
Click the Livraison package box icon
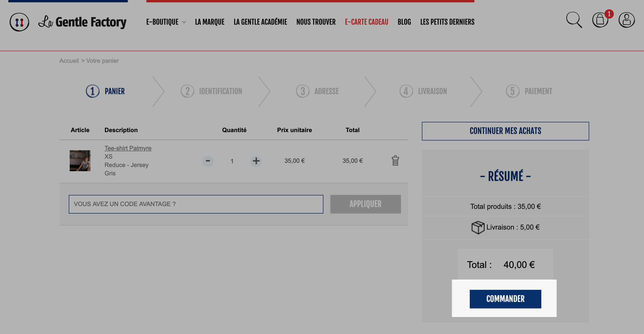tap(478, 227)
